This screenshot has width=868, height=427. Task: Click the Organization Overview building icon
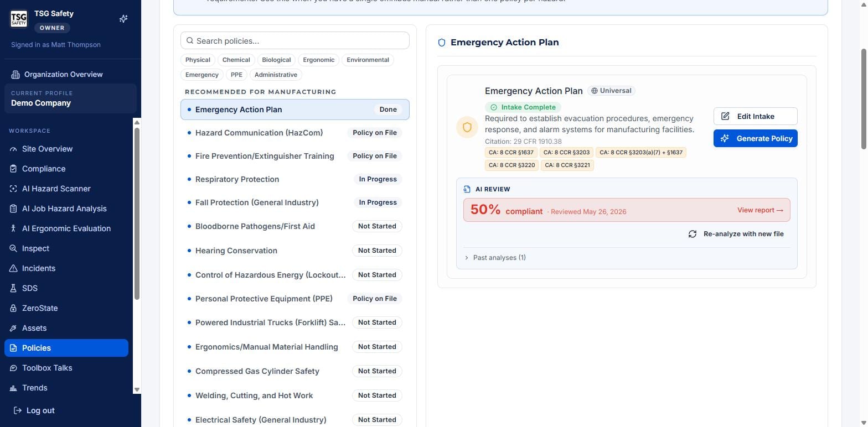[15, 74]
